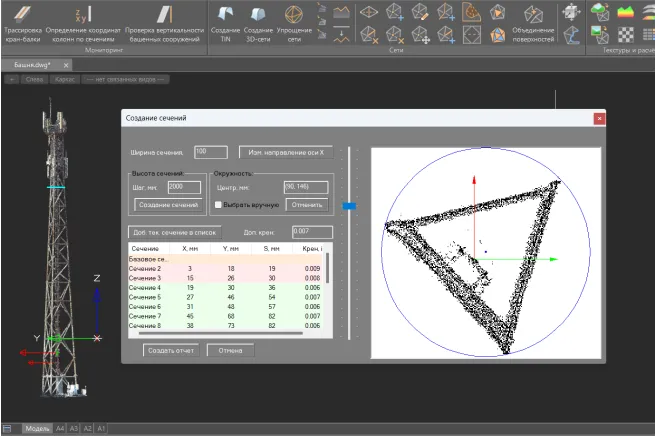
Task: Click the Ширина сечения input field
Action: pos(213,152)
